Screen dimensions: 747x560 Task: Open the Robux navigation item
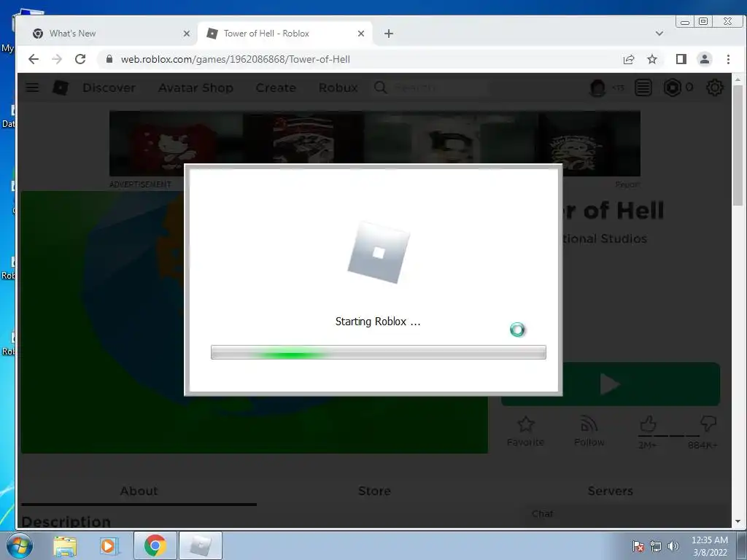tap(338, 87)
